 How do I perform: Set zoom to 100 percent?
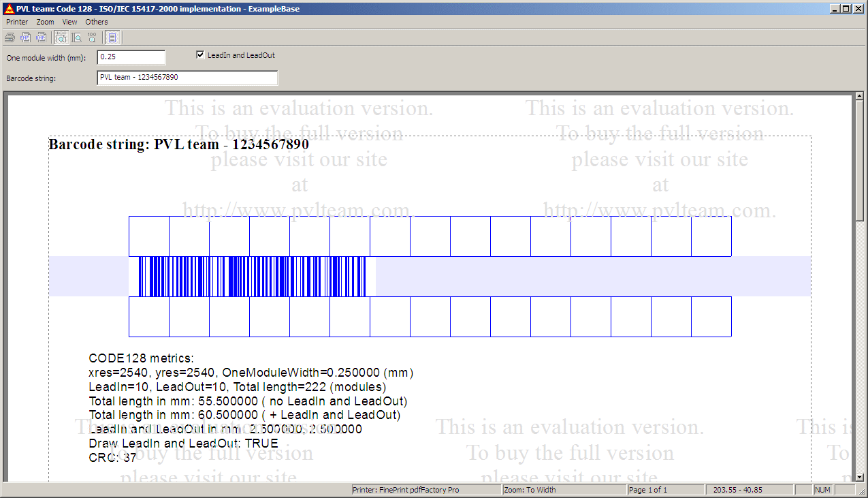point(92,37)
